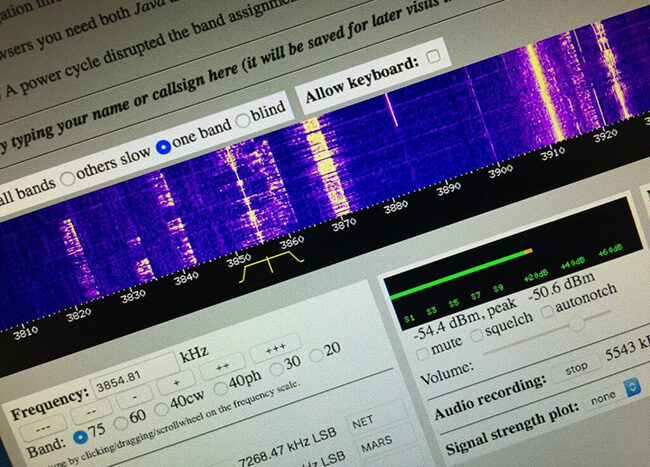Choose the 60 band radio button

click(x=121, y=423)
